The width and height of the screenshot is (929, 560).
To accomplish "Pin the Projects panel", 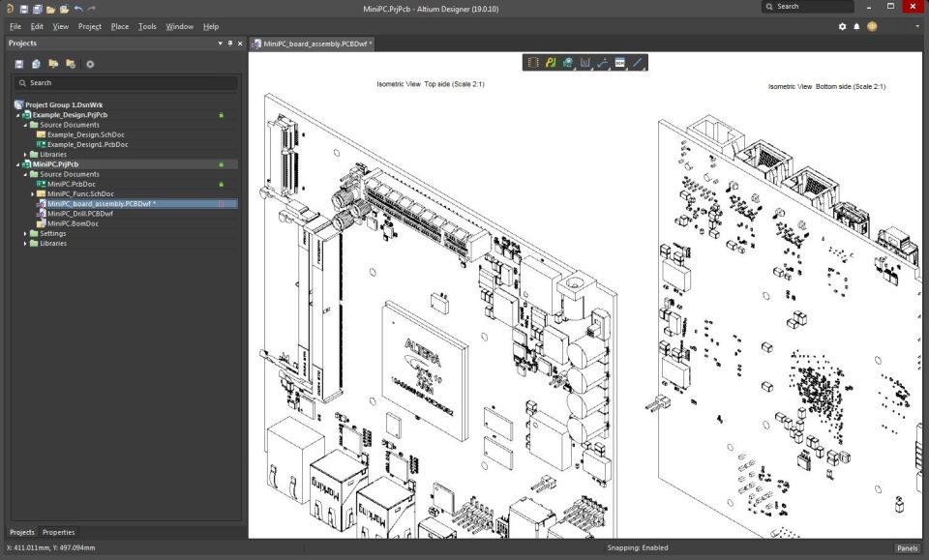I will [x=229, y=43].
